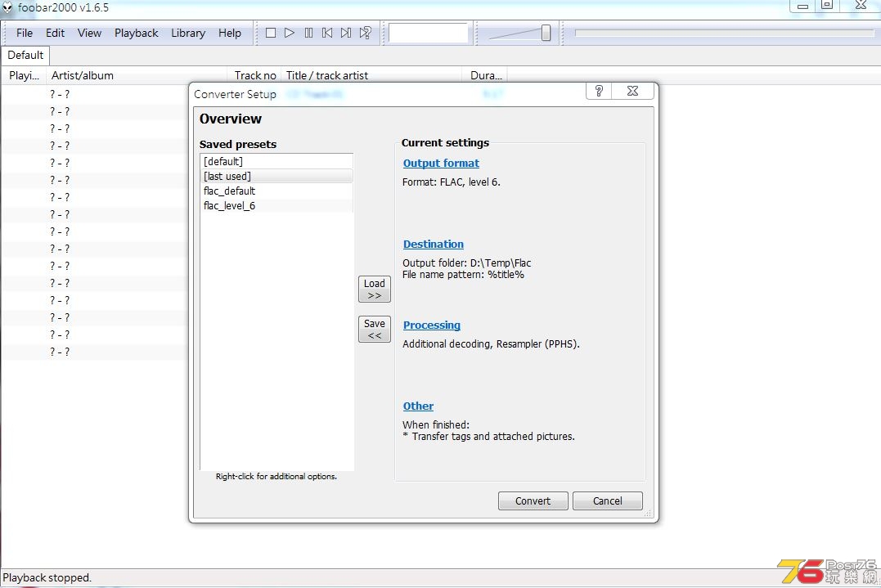Click 'Transfer tags and attached pictures.' text
This screenshot has width=881, height=588.
pos(493,437)
